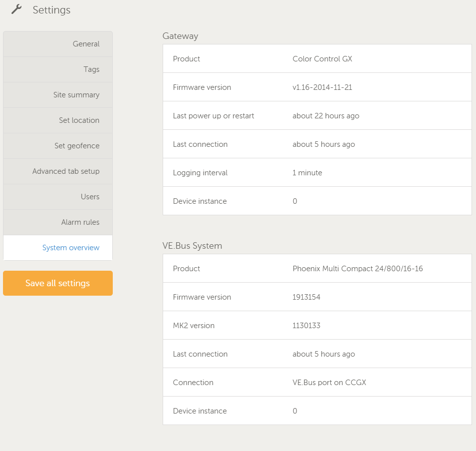The height and width of the screenshot is (451, 476).
Task: Switch to the Site summary tab
Action: click(x=58, y=95)
